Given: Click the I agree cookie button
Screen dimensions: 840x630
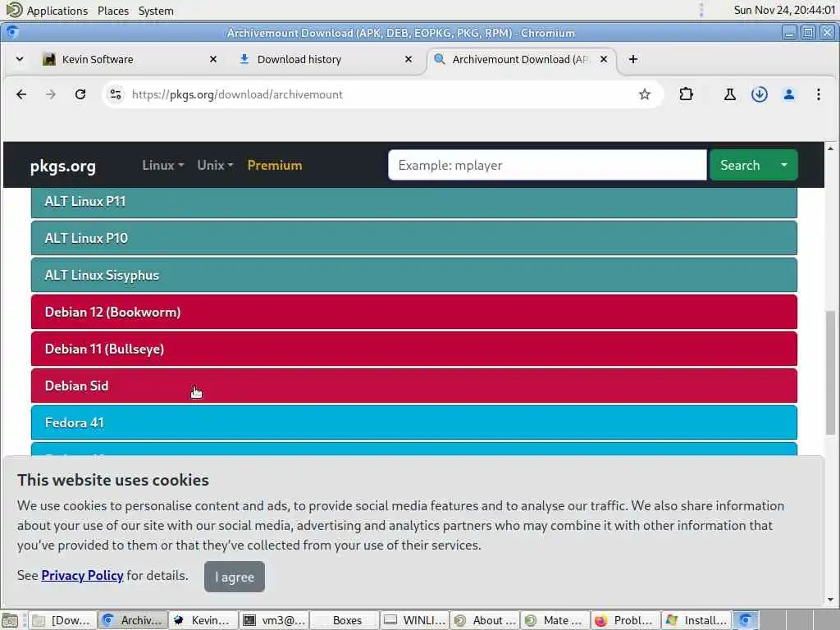Looking at the screenshot, I should 234,577.
